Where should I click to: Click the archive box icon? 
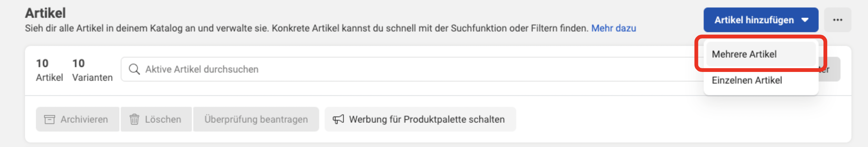pos(50,119)
